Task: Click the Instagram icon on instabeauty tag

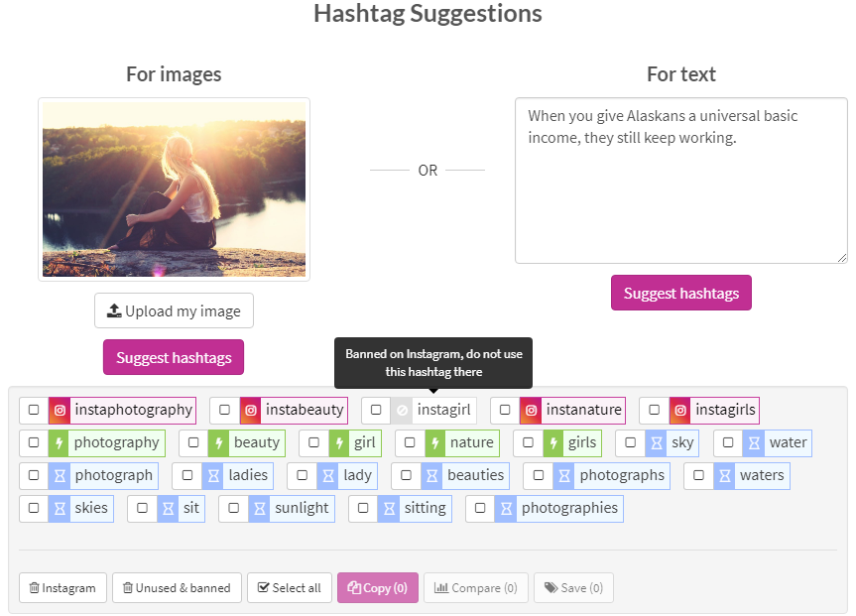Action: point(251,410)
